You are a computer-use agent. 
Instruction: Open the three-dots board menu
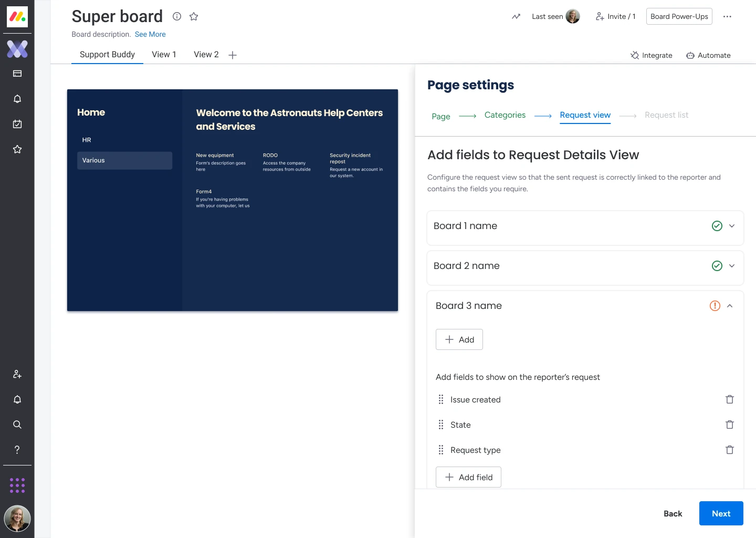[727, 16]
